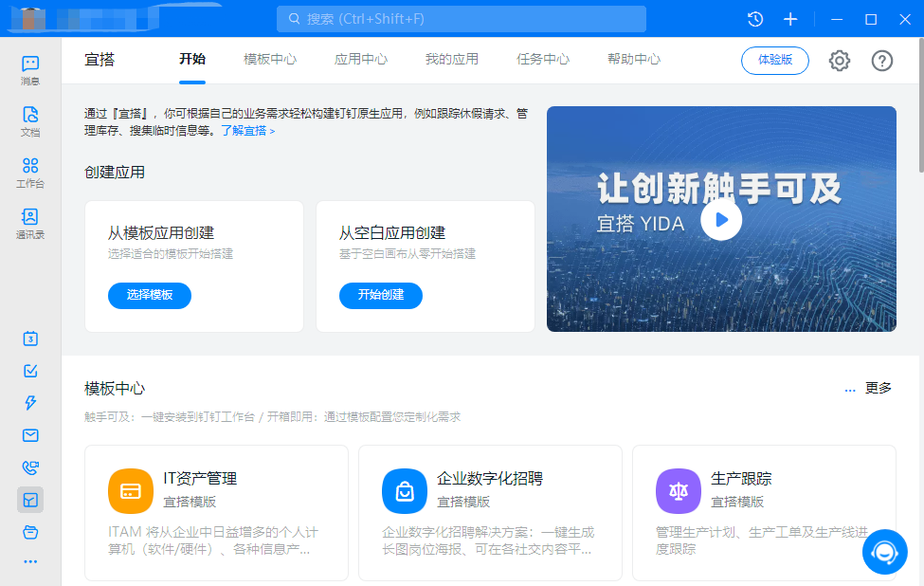Show more sidebar items via ellipsis

point(30,562)
